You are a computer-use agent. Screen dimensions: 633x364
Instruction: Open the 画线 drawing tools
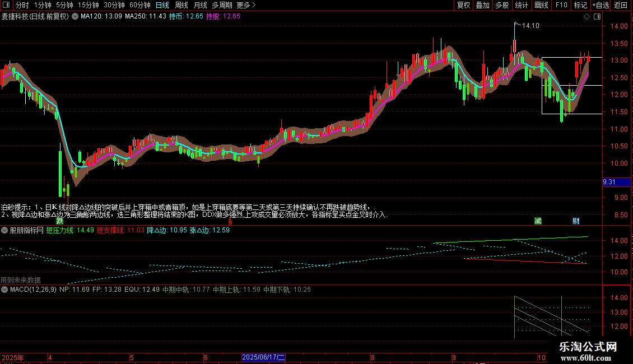541,5
